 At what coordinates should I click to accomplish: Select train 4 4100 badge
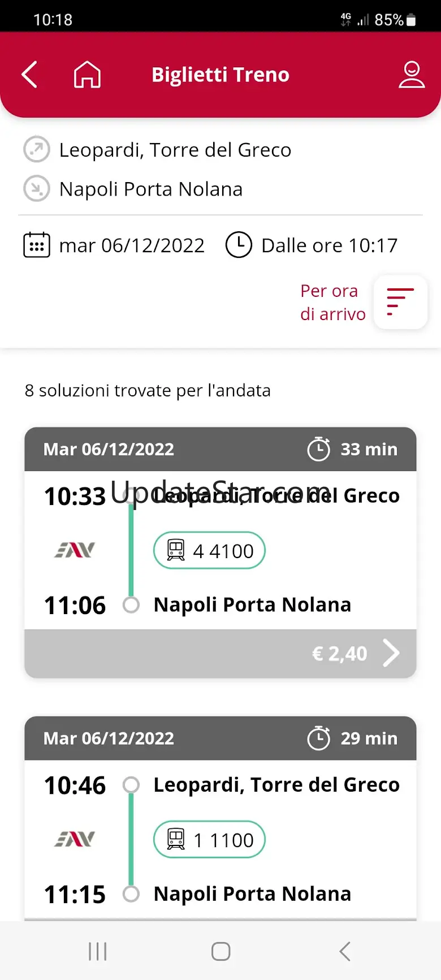tap(209, 551)
